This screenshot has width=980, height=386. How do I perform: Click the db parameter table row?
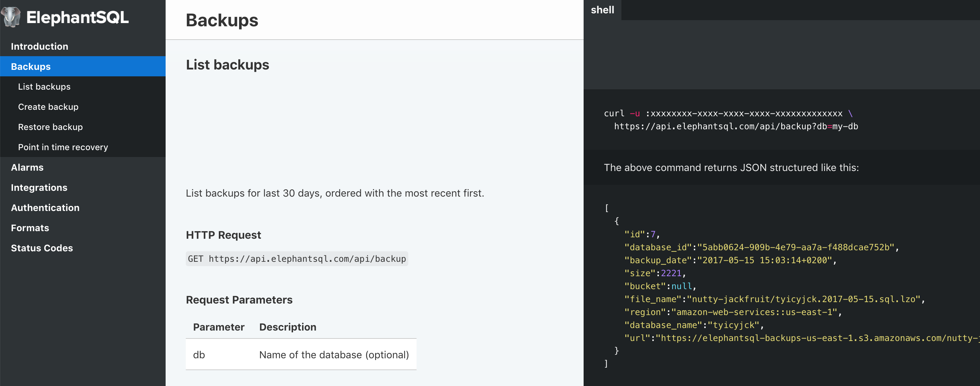coord(301,354)
